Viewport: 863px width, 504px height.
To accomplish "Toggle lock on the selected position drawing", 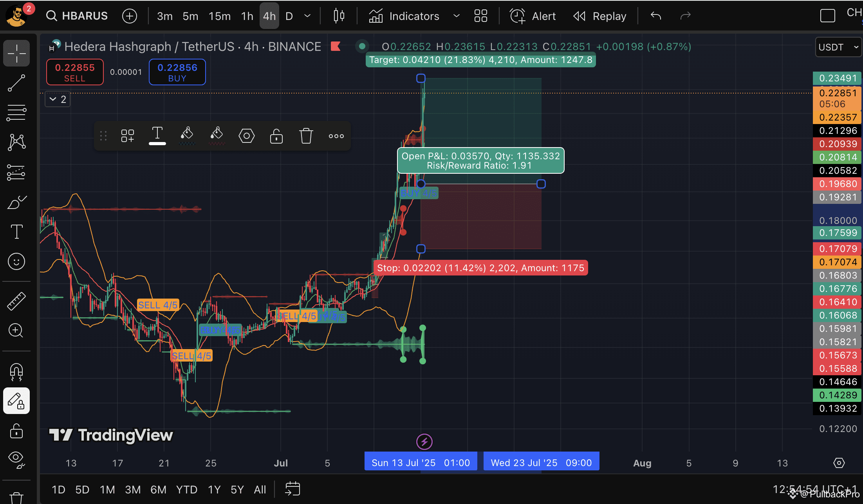I will click(x=276, y=136).
